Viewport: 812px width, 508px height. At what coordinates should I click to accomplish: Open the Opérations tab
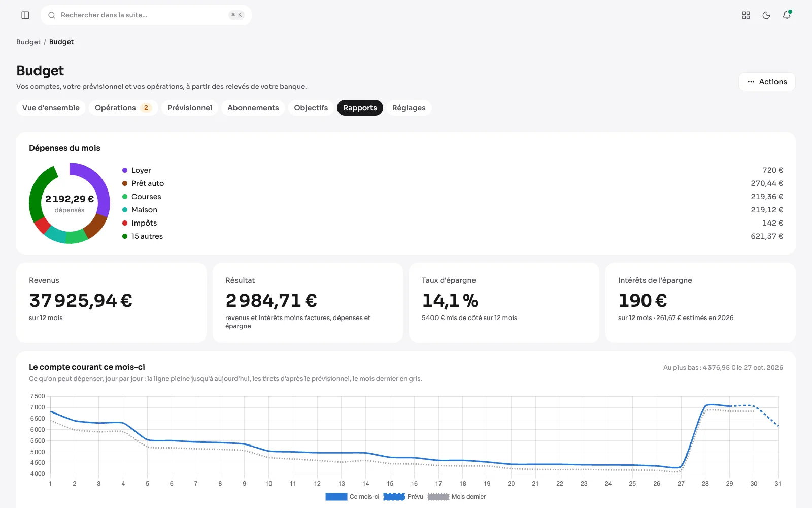(123, 108)
